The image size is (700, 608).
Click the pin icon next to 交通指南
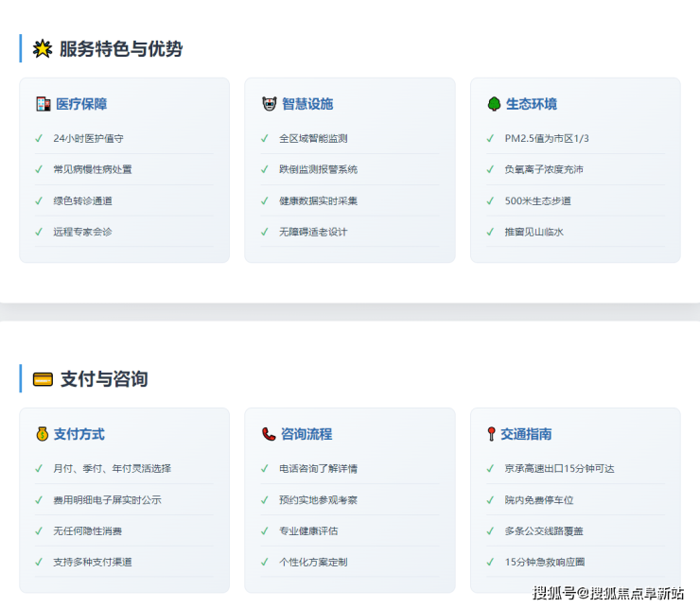pos(491,434)
